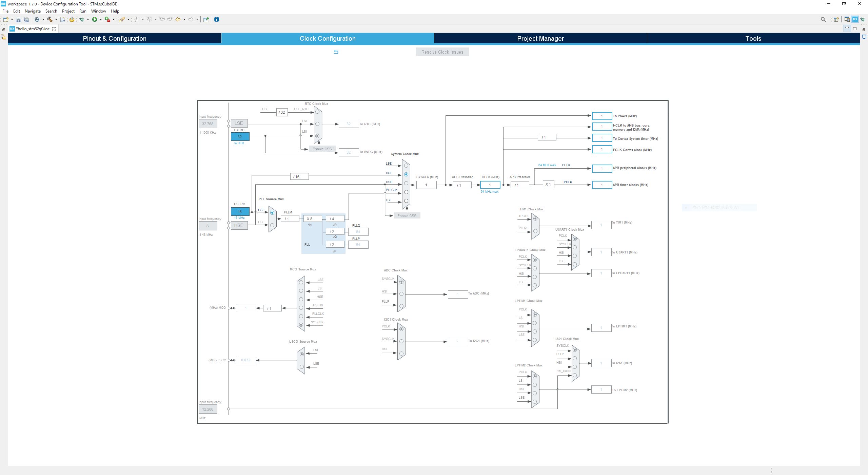Select LSE in the RTC Clock Mux
Screen dimensions: 868x475
317,124
